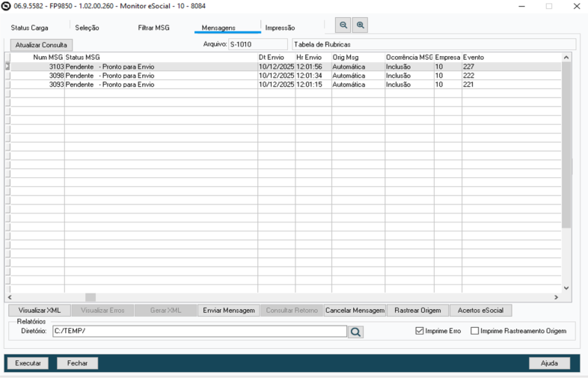
Task: Click the Empresa column header
Action: (x=448, y=58)
